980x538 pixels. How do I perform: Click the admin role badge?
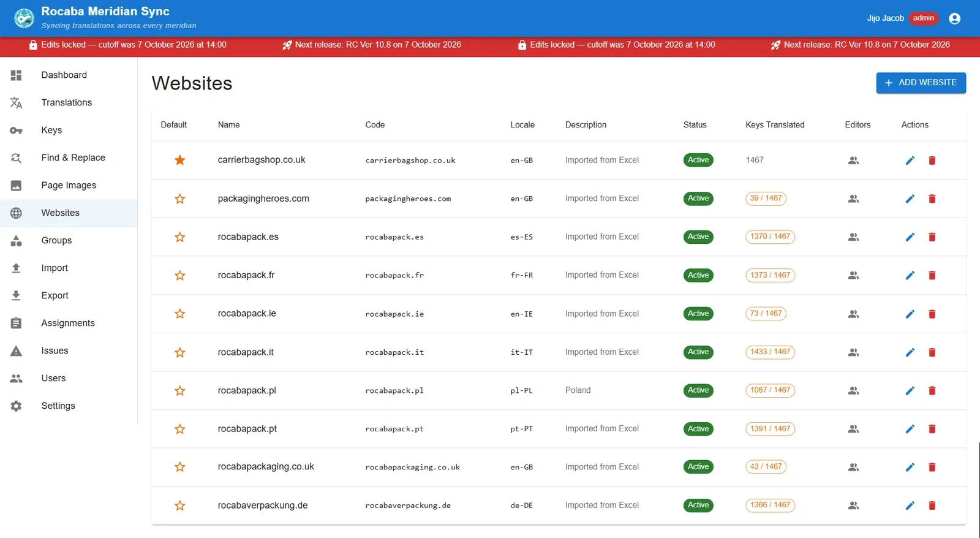923,18
